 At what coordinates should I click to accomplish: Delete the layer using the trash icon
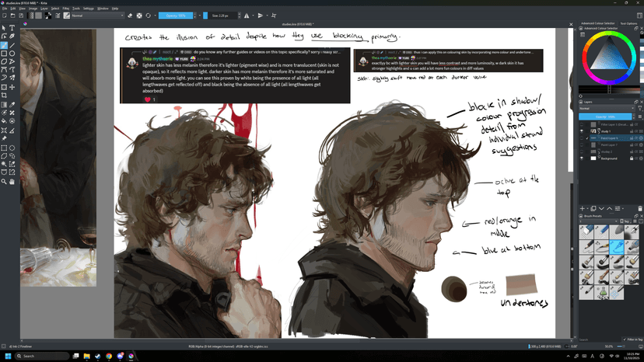point(640,208)
